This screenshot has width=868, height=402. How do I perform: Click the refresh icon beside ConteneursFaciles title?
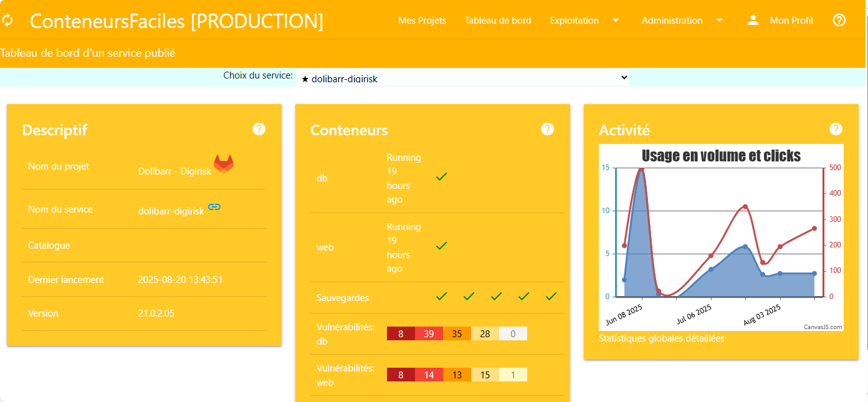(x=7, y=21)
